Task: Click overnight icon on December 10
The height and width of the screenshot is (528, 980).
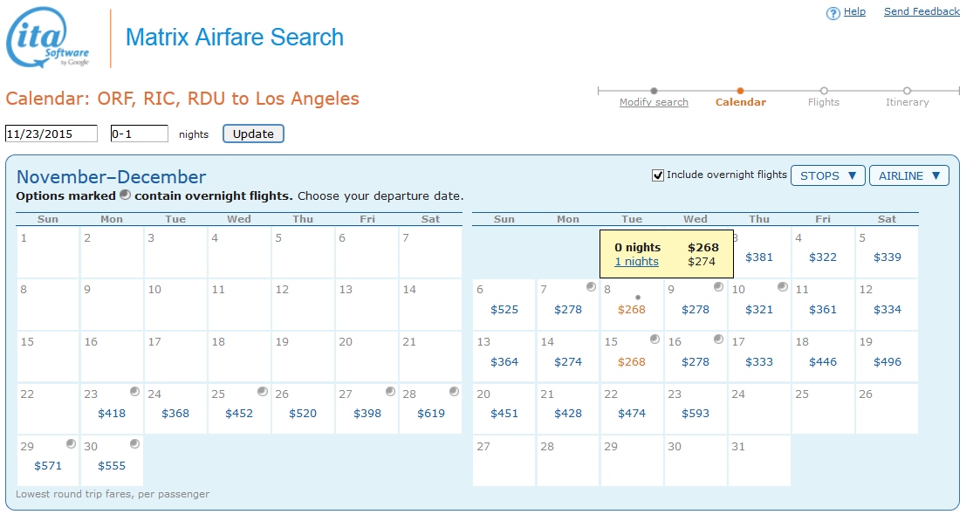Action: point(782,287)
